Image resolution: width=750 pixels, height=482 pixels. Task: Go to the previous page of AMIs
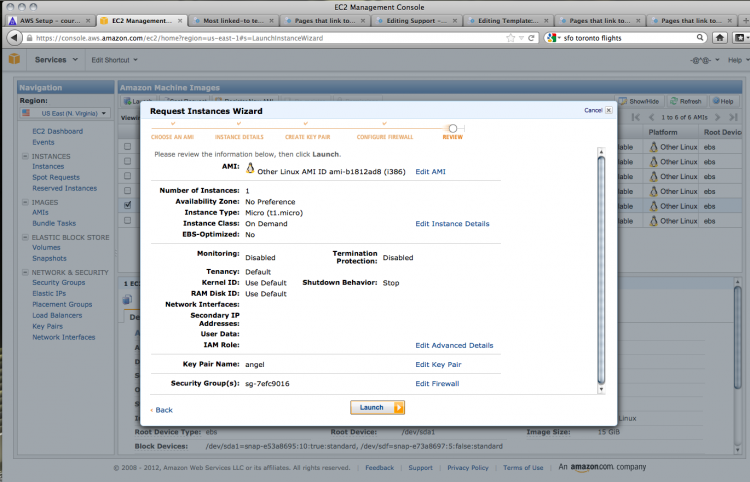point(651,117)
